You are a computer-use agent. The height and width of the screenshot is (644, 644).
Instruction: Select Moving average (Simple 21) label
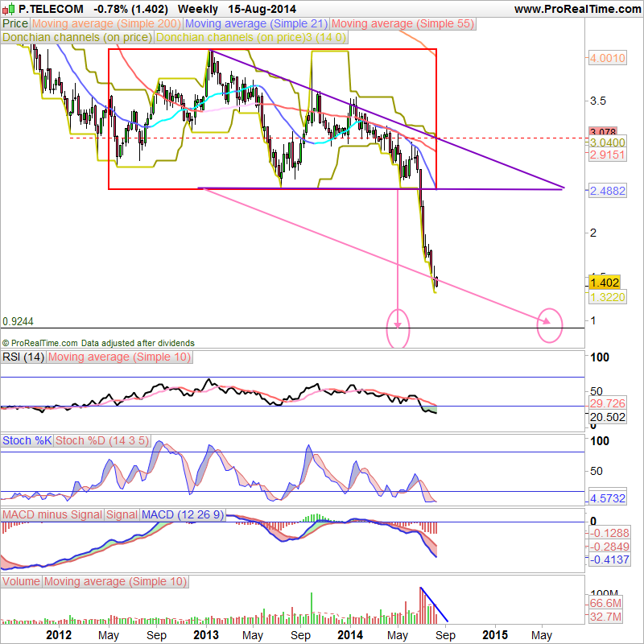pyautogui.click(x=256, y=24)
